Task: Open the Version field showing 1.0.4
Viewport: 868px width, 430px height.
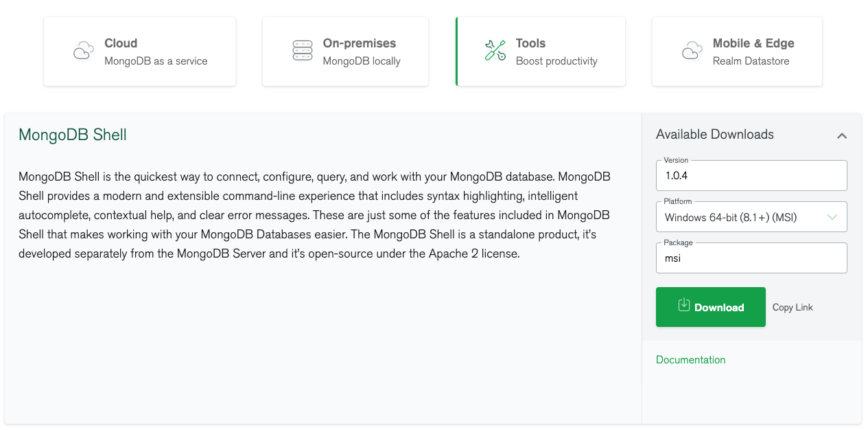Action: click(751, 176)
